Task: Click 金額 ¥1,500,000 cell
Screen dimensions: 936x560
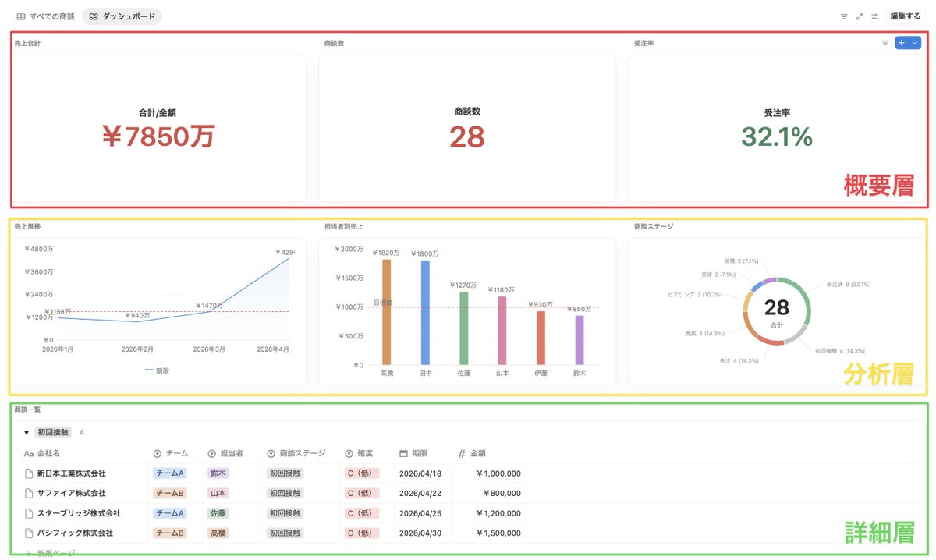Action: 498,533
